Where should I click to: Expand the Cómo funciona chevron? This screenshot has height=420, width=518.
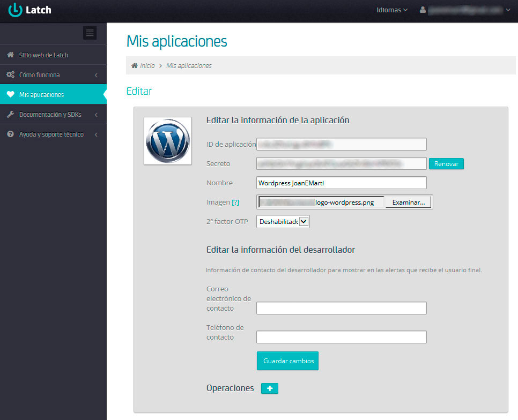pyautogui.click(x=96, y=75)
